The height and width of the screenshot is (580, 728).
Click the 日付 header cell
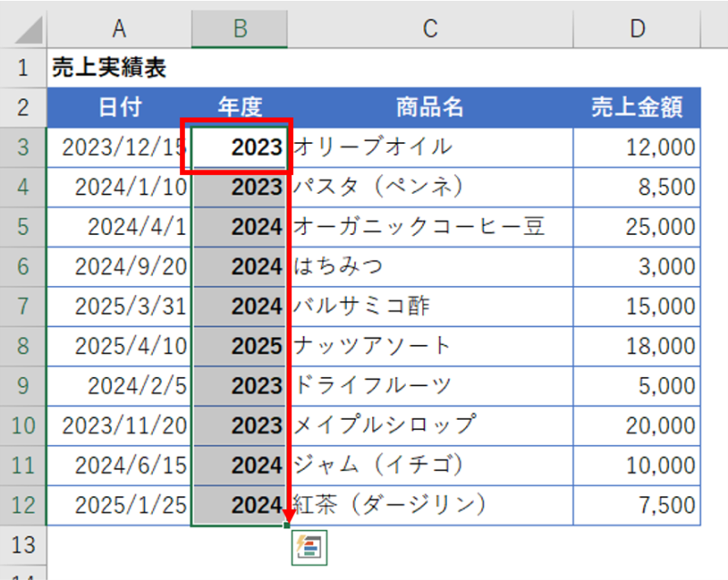(119, 107)
